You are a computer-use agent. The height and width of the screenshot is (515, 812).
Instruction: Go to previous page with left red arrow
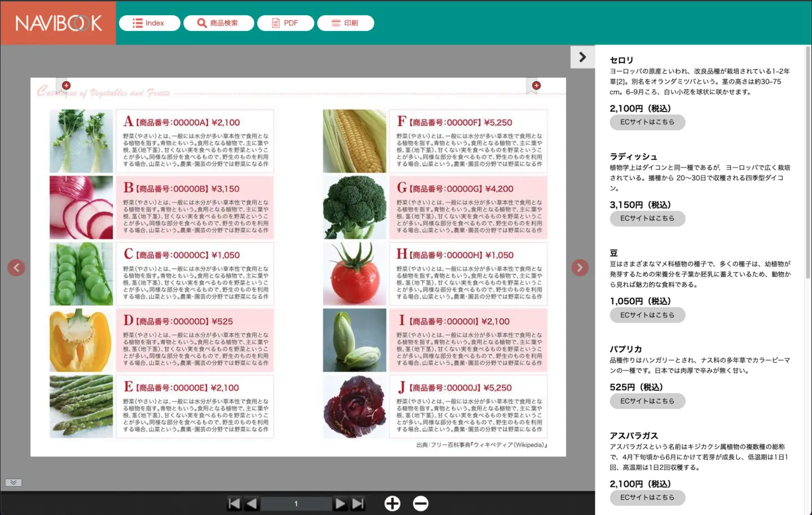[x=16, y=268]
